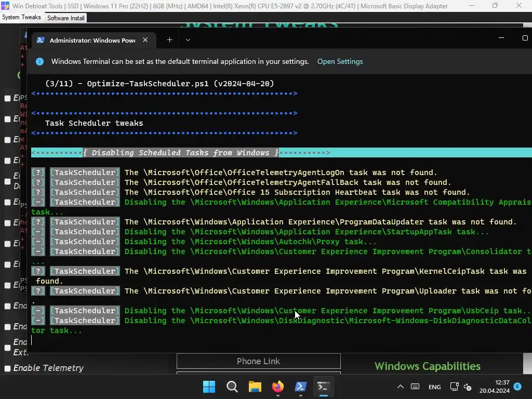This screenshot has width=532, height=399.
Task: Open Firefox from the taskbar
Action: (x=278, y=387)
